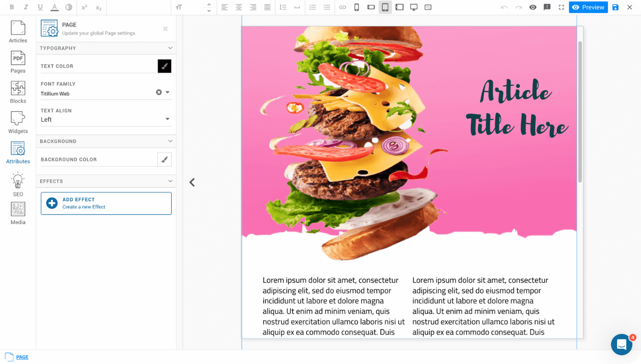This screenshot has height=364, width=641.
Task: Click the blue save disk icon
Action: click(x=615, y=7)
